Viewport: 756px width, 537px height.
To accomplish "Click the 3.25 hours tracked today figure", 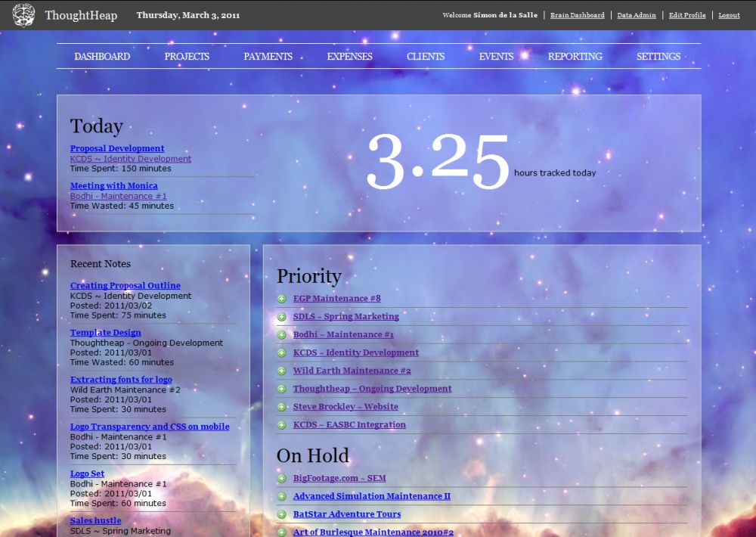I will click(x=438, y=161).
